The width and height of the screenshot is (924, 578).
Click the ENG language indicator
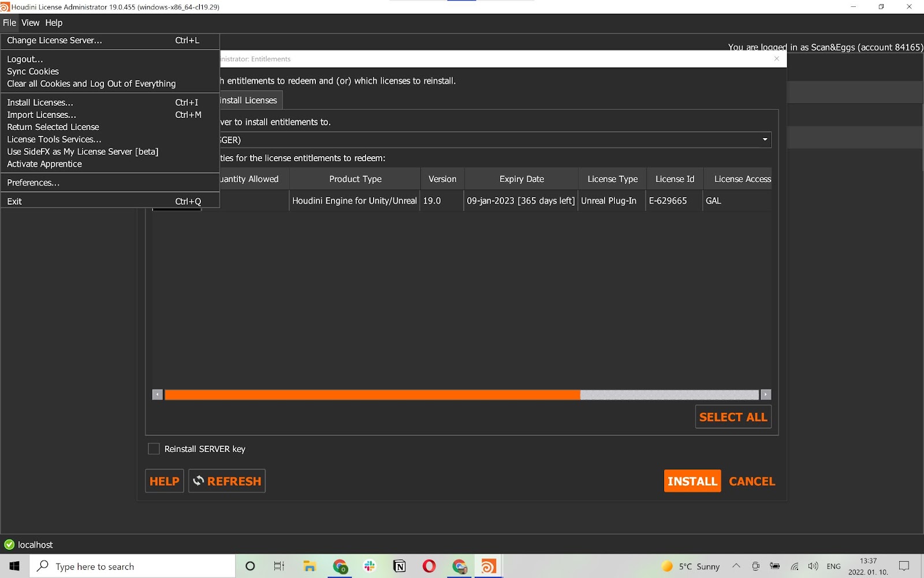[x=834, y=566]
